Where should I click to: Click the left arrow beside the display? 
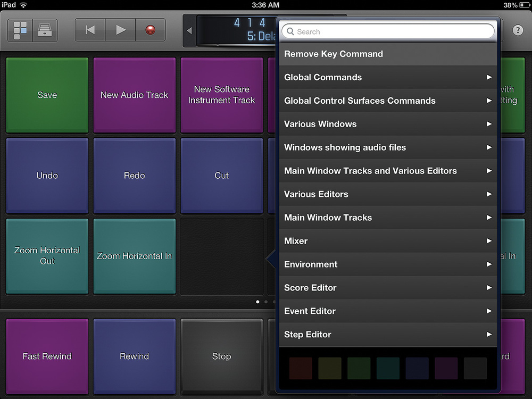(x=189, y=31)
